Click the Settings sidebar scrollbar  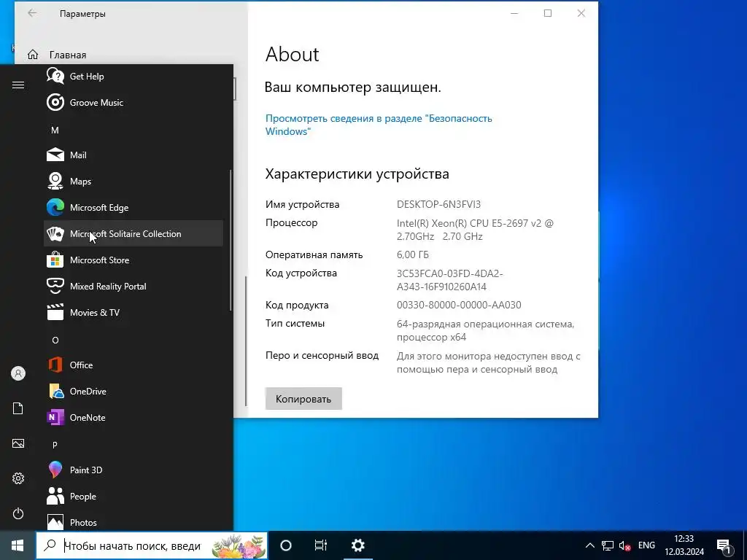pyautogui.click(x=246, y=341)
